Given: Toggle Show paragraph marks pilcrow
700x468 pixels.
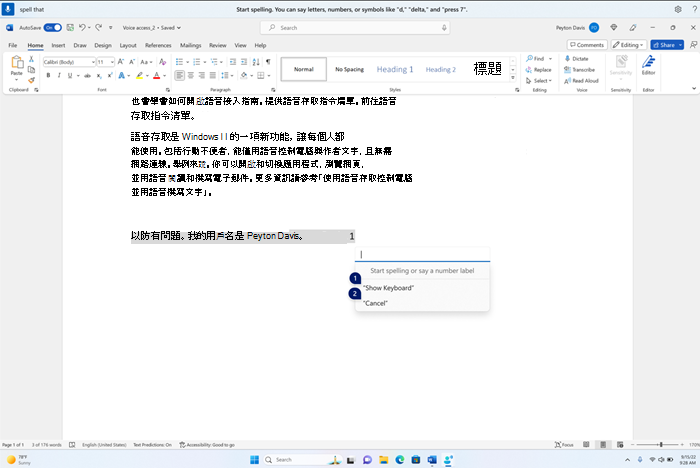Looking at the screenshot, I should (x=268, y=62).
